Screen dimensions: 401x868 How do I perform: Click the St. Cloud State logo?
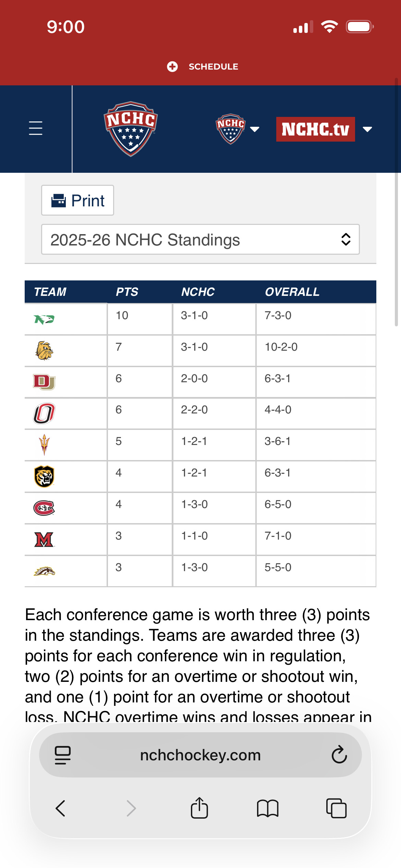click(44, 508)
